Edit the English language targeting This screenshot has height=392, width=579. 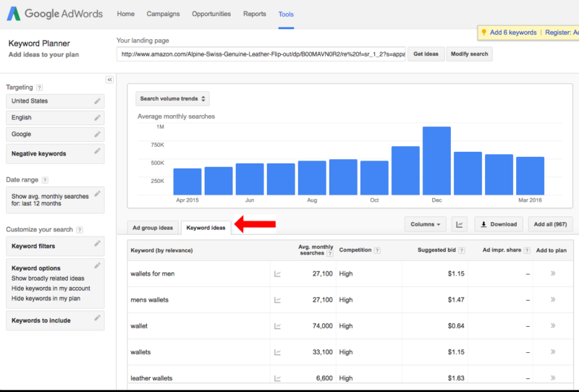coord(97,118)
